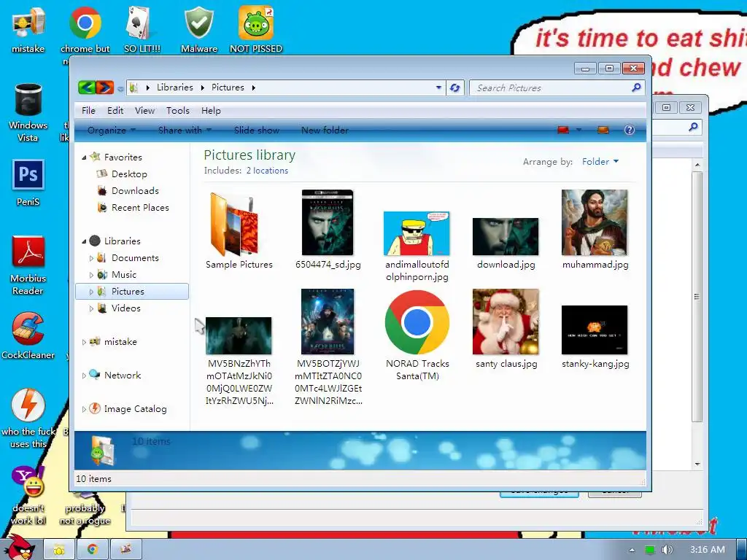Collapse the Favorites tree section
Screen dimensions: 747x560
point(84,157)
